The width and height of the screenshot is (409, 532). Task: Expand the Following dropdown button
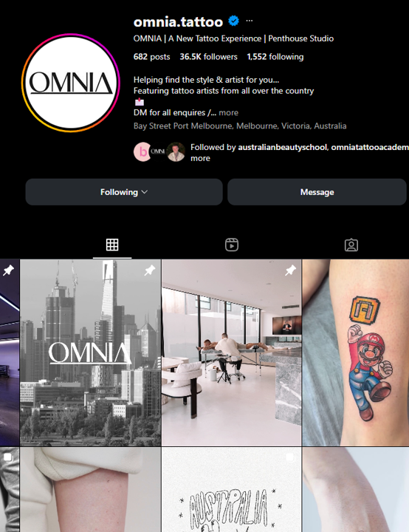click(124, 192)
